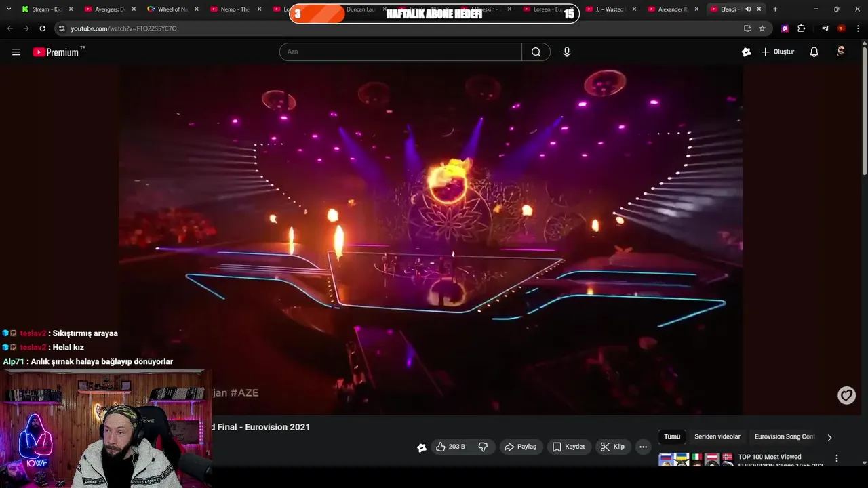Switch to the Wheel of Na tab
The width and height of the screenshot is (868, 488).
171,9
